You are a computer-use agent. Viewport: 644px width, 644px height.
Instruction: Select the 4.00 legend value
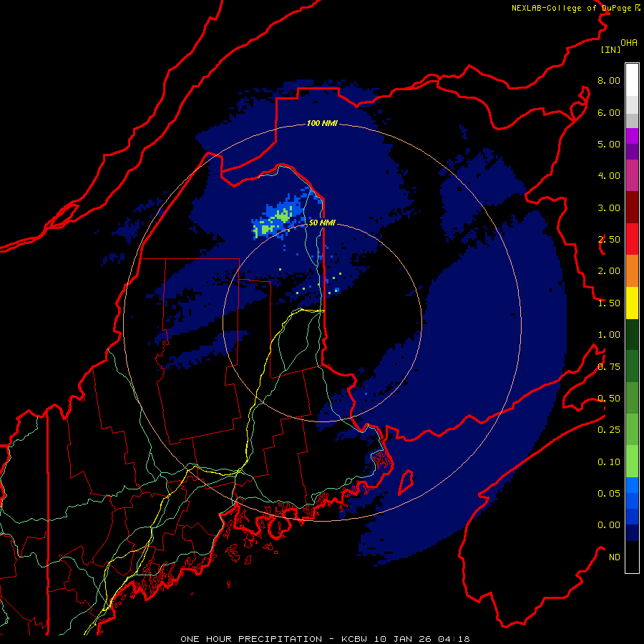point(609,176)
